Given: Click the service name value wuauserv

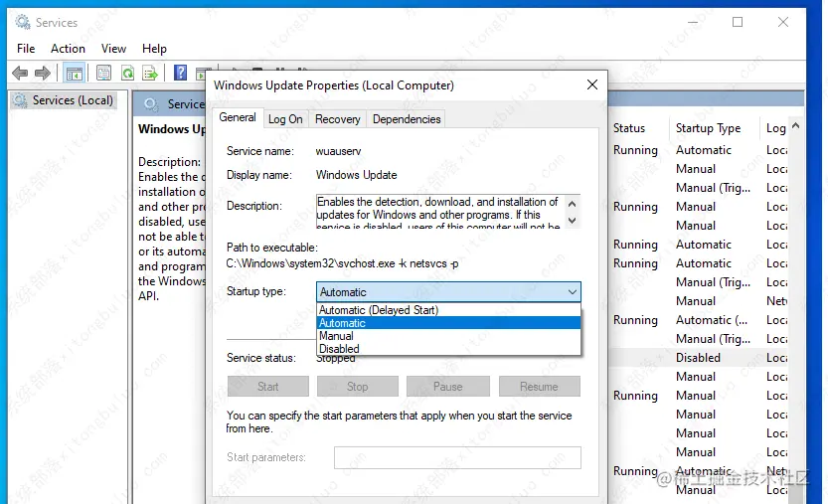Looking at the screenshot, I should pyautogui.click(x=338, y=151).
